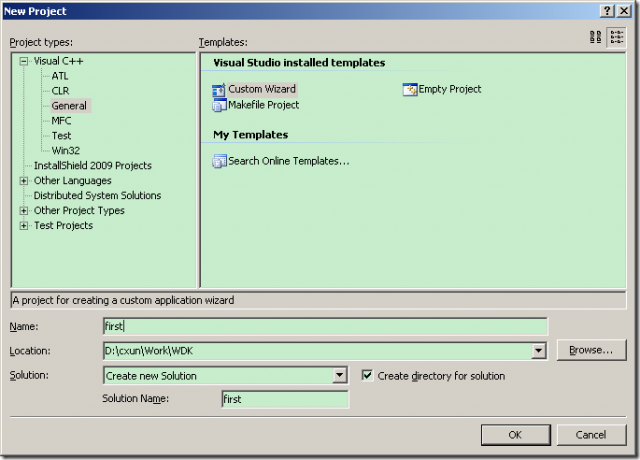Switch to small icons list view

tap(616, 37)
